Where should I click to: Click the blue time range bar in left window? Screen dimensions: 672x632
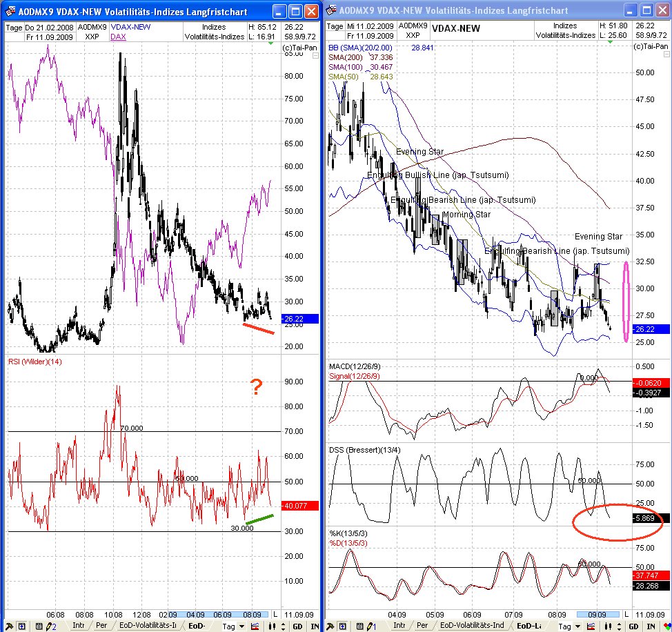point(218,615)
